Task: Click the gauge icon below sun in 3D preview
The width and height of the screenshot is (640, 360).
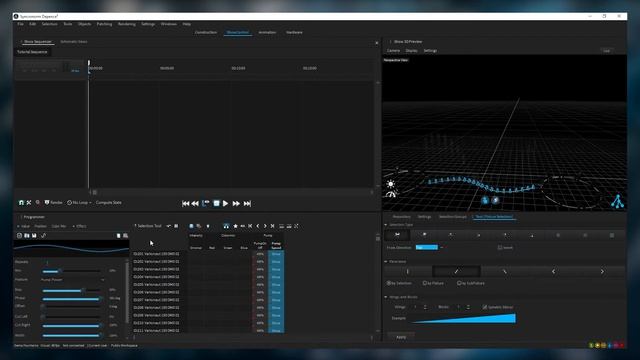Action: point(391,195)
